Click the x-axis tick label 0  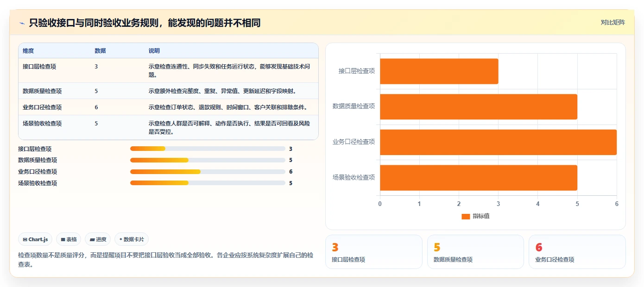pyautogui.click(x=380, y=204)
